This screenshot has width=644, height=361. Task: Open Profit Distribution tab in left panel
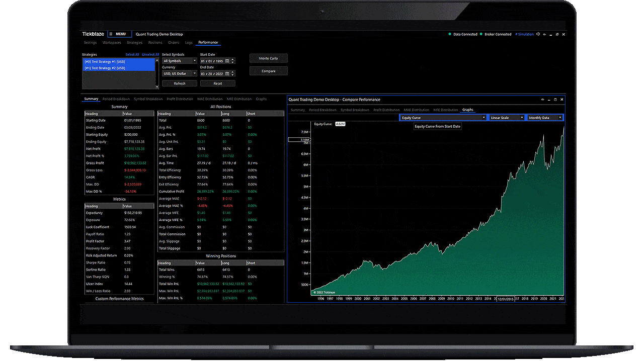(x=180, y=99)
